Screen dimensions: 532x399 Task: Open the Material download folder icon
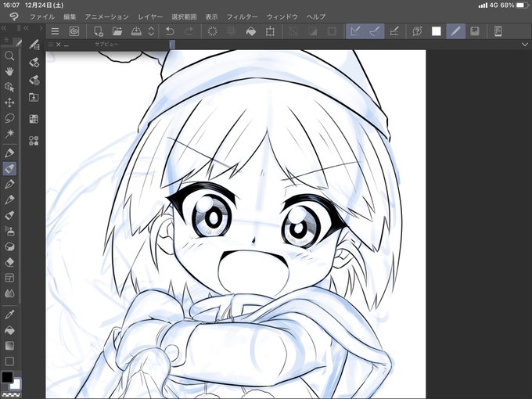[x=34, y=97]
